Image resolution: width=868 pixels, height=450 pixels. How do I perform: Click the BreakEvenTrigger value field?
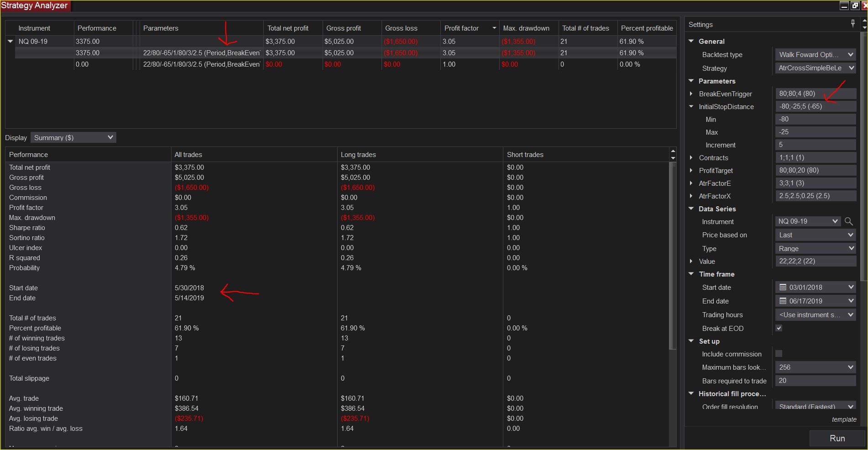point(816,94)
